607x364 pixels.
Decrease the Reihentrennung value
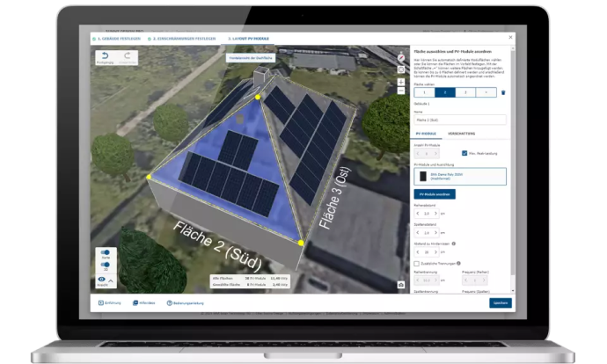418,280
